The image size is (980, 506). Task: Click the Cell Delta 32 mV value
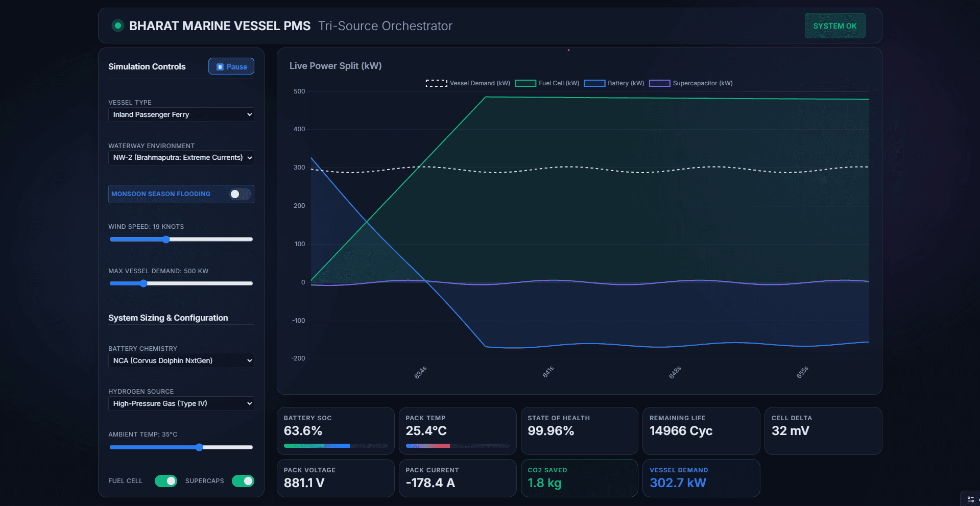click(790, 431)
